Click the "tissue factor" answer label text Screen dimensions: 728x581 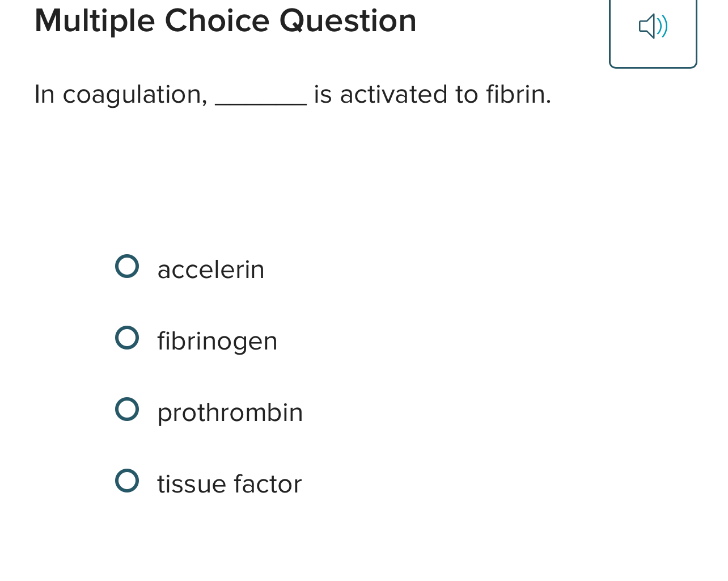pos(229,484)
